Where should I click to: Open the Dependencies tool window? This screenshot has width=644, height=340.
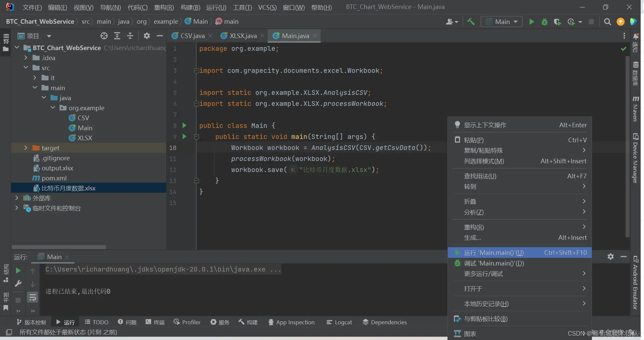point(385,322)
